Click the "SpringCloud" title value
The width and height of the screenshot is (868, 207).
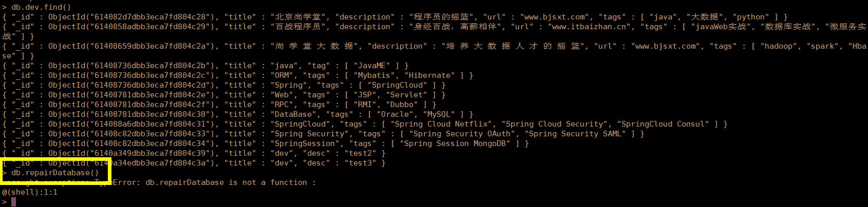coord(301,124)
